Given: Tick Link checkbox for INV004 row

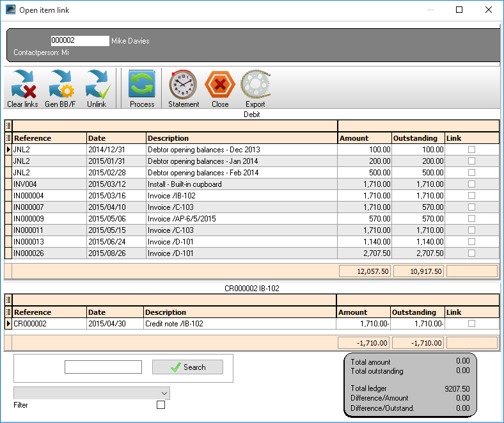Looking at the screenshot, I should tap(471, 184).
